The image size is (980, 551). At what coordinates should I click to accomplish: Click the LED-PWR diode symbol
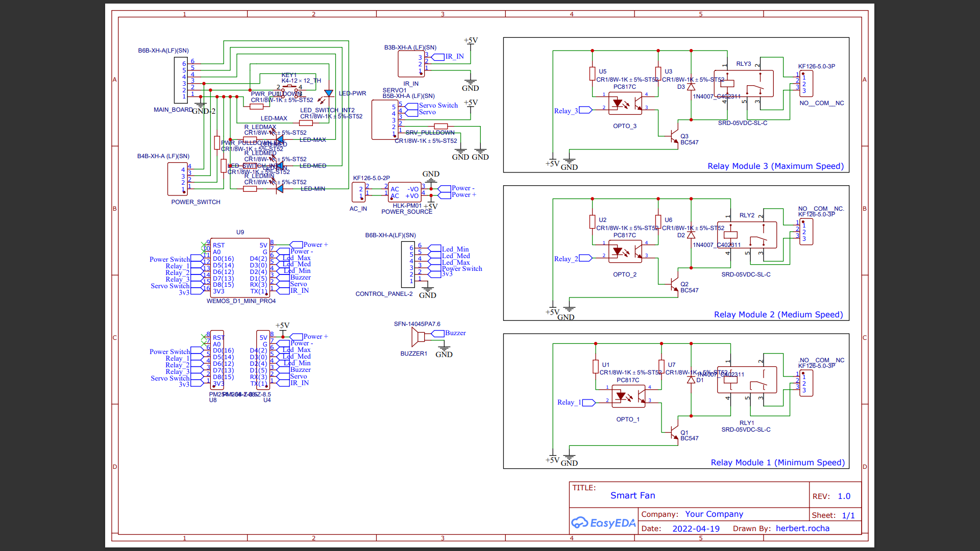click(329, 93)
